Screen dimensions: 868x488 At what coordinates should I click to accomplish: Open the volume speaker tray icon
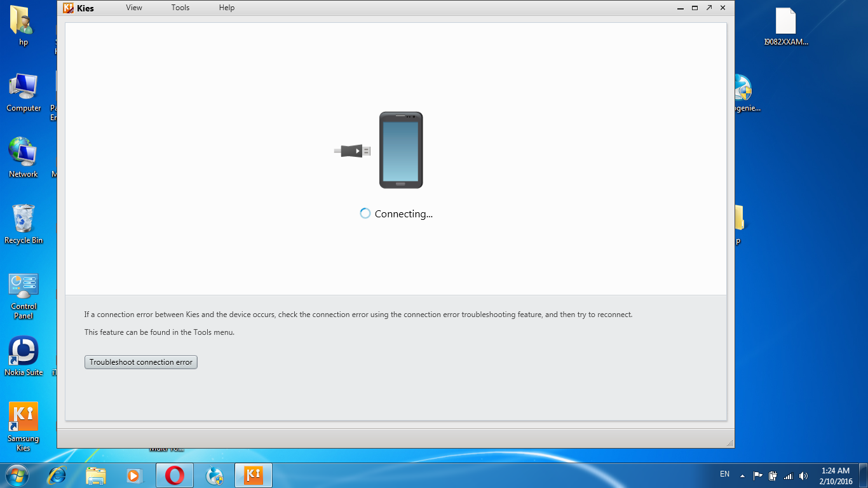tap(803, 476)
